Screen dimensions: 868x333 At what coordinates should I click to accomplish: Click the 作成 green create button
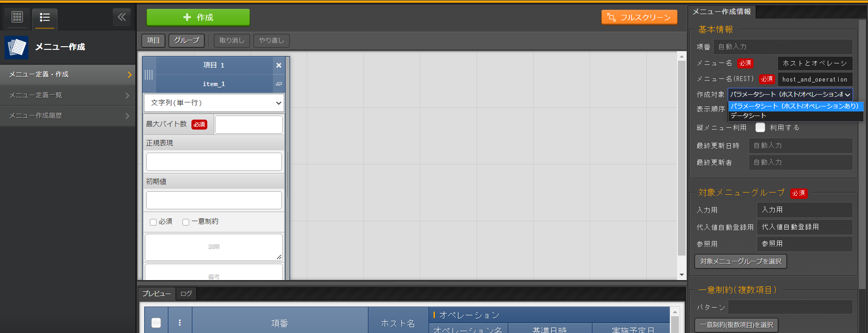point(198,17)
